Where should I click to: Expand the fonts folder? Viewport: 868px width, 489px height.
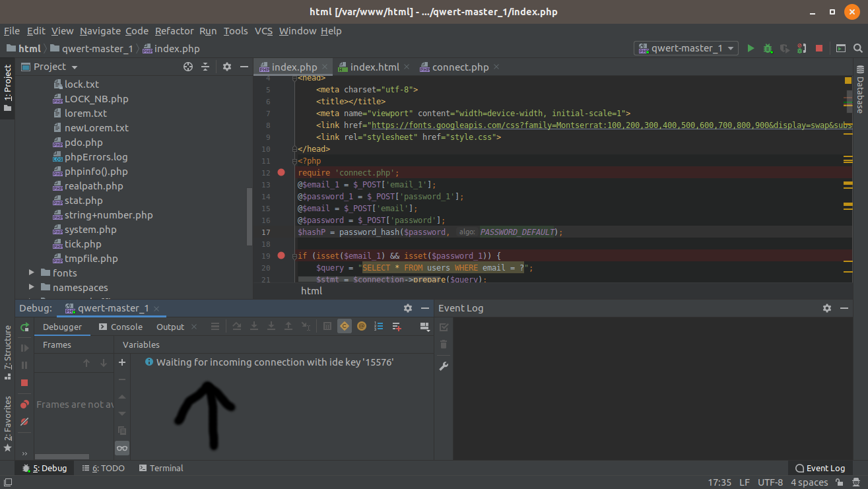pos(31,273)
